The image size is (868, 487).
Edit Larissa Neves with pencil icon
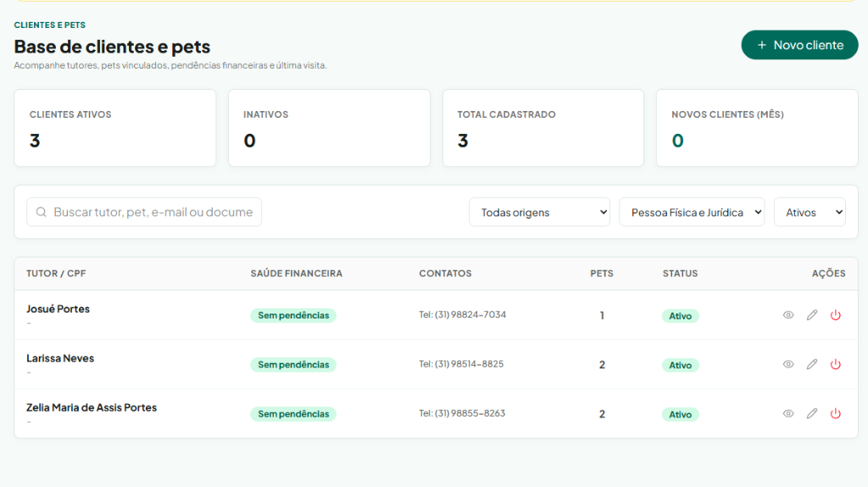(812, 364)
